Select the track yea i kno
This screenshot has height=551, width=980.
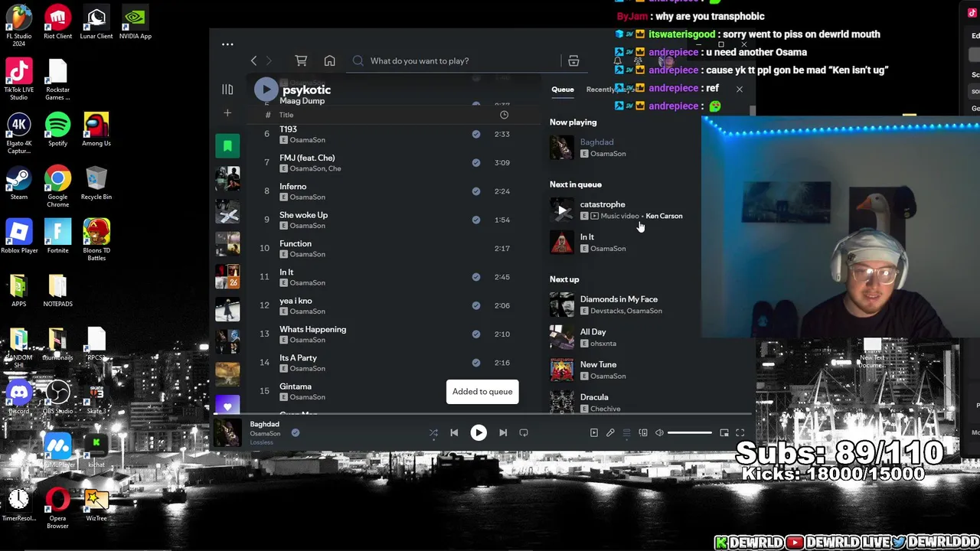click(x=296, y=301)
